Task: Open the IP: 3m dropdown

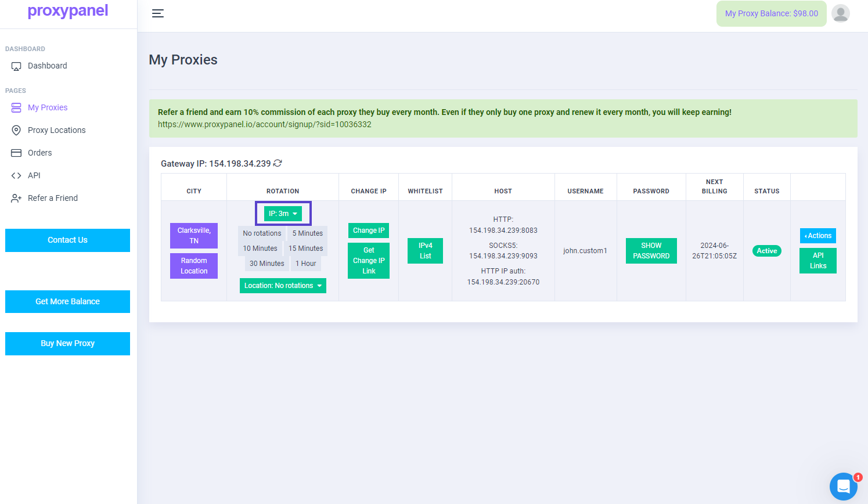Action: pos(283,213)
